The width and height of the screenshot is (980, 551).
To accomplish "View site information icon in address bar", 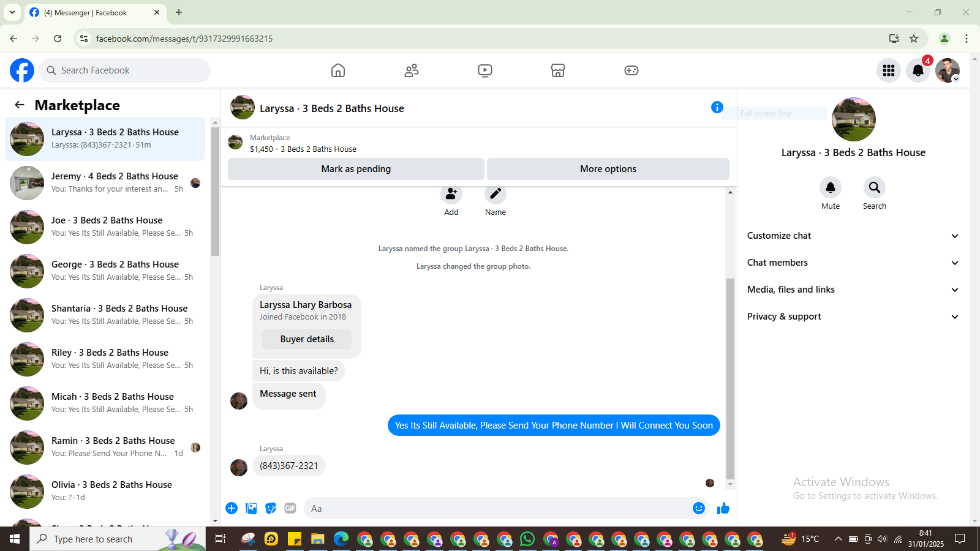I will tap(84, 39).
